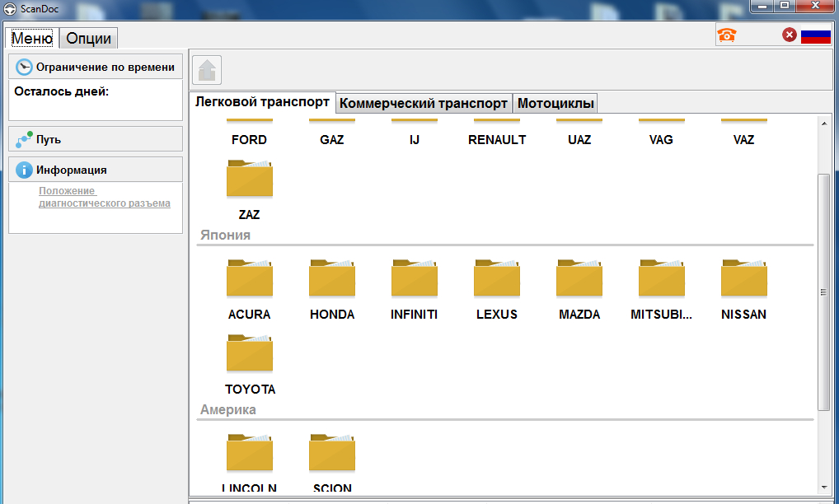This screenshot has height=504, width=839.
Task: Select the RENAULT label
Action: (x=496, y=139)
